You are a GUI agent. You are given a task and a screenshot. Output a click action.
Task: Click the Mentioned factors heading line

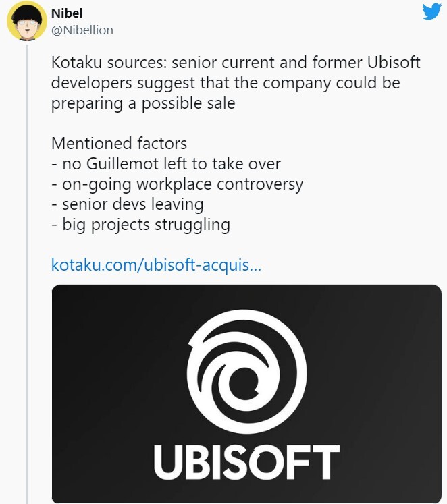coord(119,143)
